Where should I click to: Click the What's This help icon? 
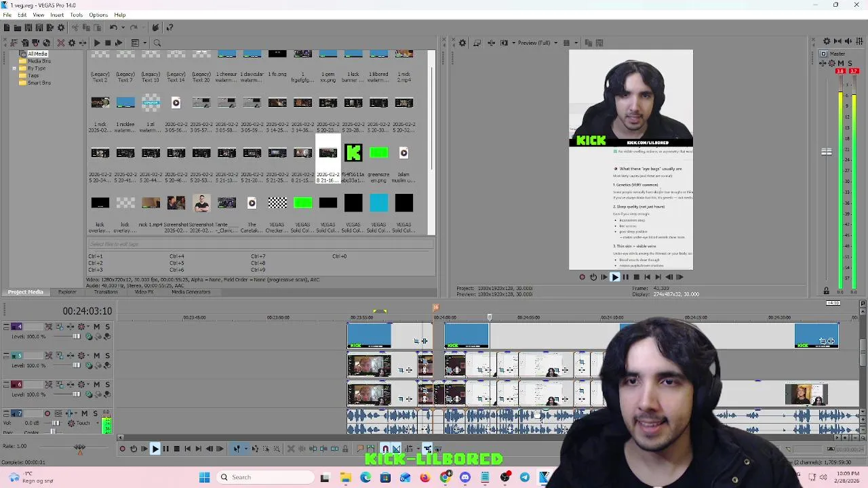[170, 28]
